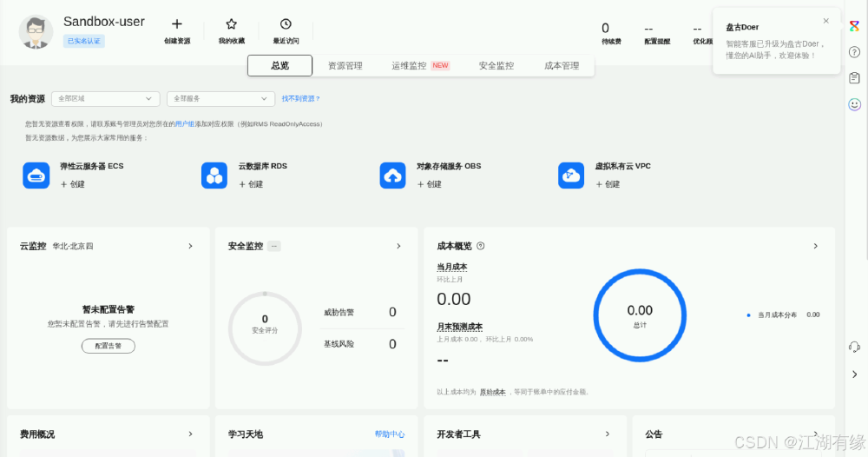The image size is (868, 457).
Task: Click 创建 under 弹性云服务器 ECS
Action: click(x=73, y=184)
